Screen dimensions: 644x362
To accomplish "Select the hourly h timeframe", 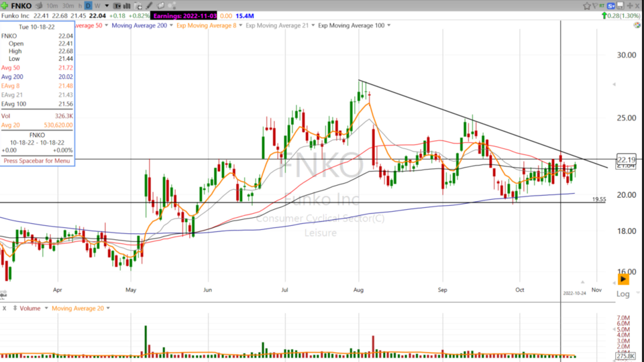I will point(80,6).
